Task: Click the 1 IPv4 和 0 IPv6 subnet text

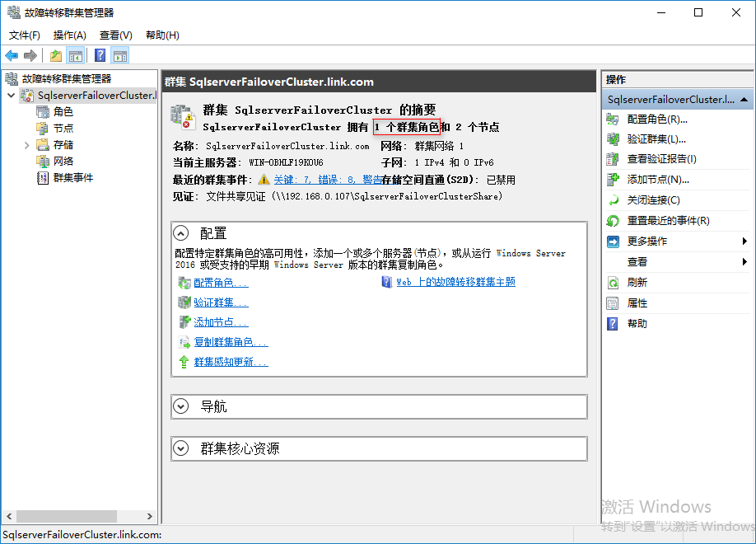Action: coord(455,162)
